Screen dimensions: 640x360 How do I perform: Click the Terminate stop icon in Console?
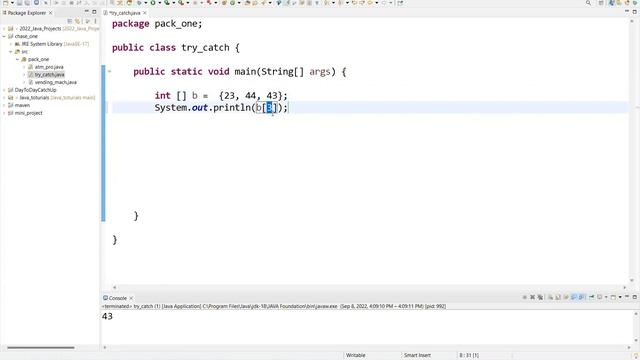[x=524, y=297]
